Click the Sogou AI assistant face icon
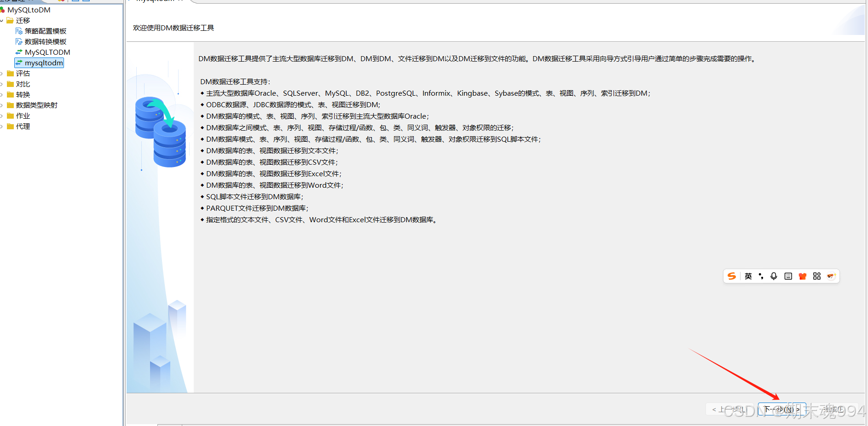 click(x=831, y=276)
